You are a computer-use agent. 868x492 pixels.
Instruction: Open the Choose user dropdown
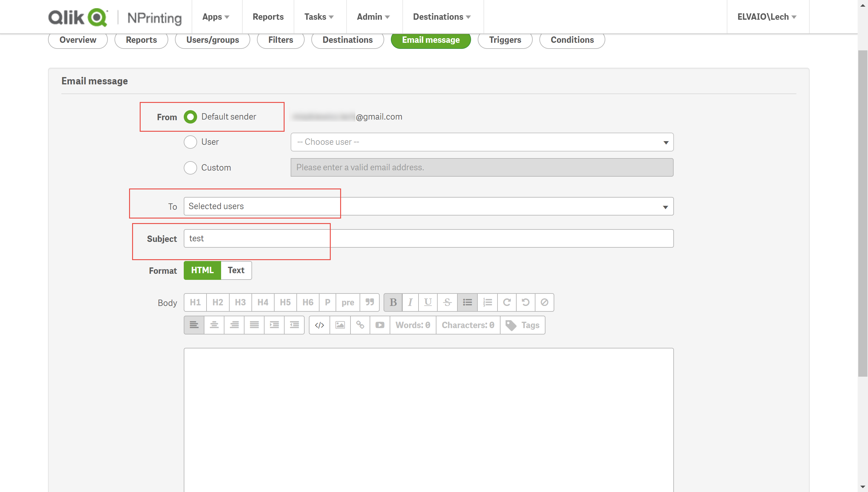coord(482,142)
